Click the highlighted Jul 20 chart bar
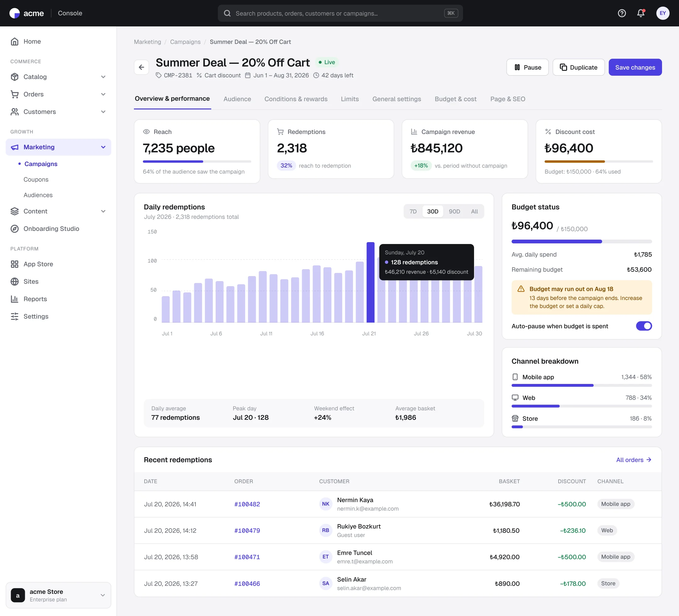The width and height of the screenshot is (679, 616). (371, 282)
